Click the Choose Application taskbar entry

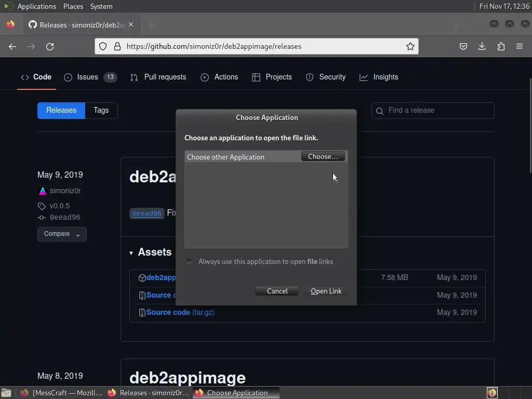click(x=236, y=393)
